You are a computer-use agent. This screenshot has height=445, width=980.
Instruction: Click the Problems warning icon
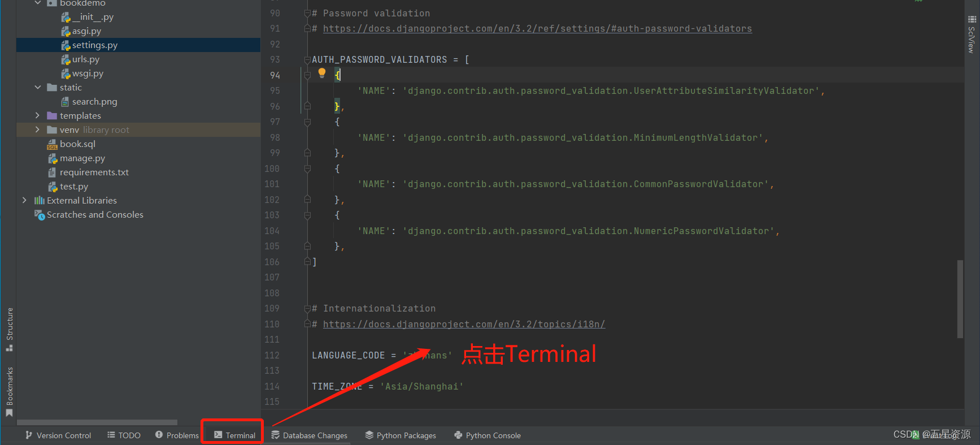point(159,435)
